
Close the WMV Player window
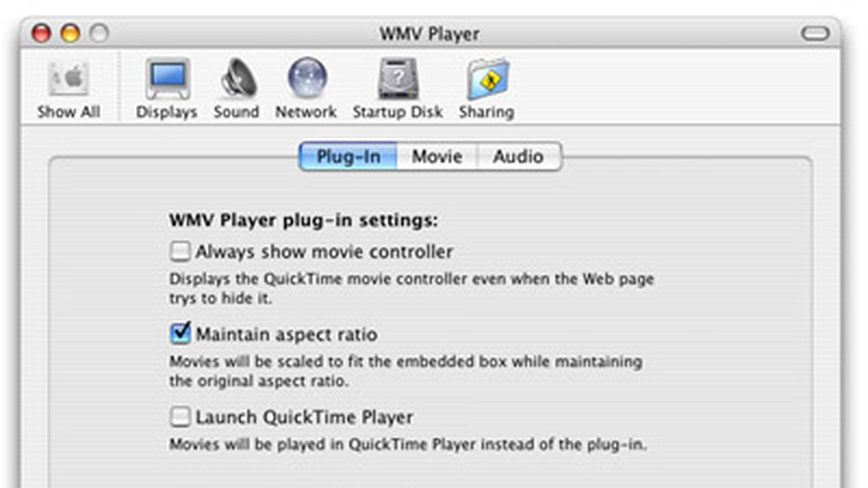(41, 33)
